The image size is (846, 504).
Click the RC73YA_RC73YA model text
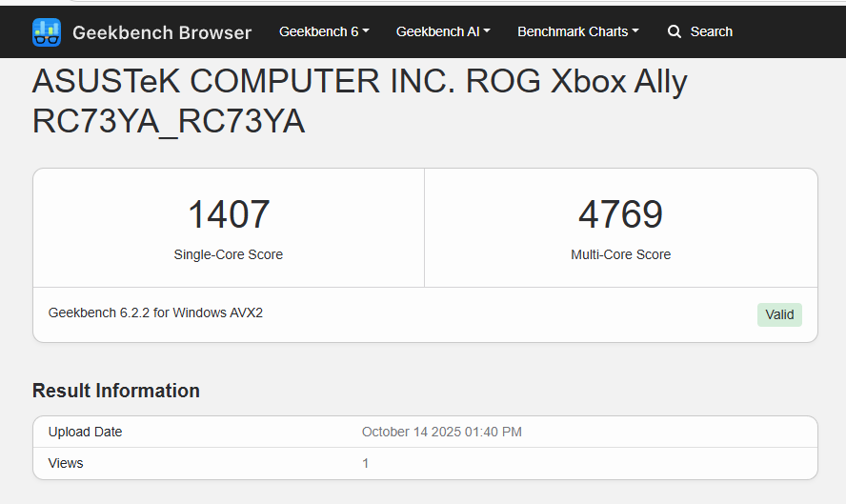tap(169, 122)
